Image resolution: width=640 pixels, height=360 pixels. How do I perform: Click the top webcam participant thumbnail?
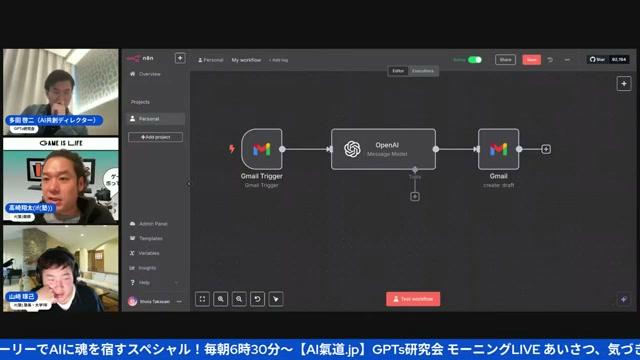coord(61,92)
